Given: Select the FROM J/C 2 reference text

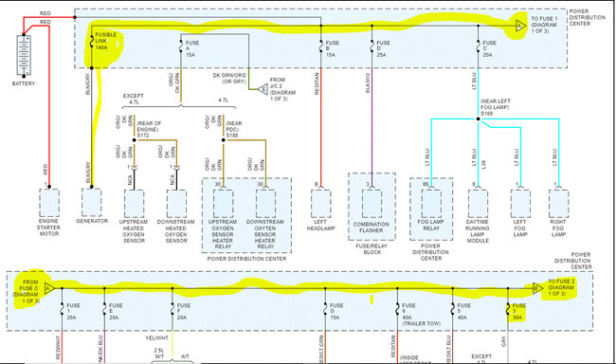Looking at the screenshot, I should pyautogui.click(x=282, y=89).
